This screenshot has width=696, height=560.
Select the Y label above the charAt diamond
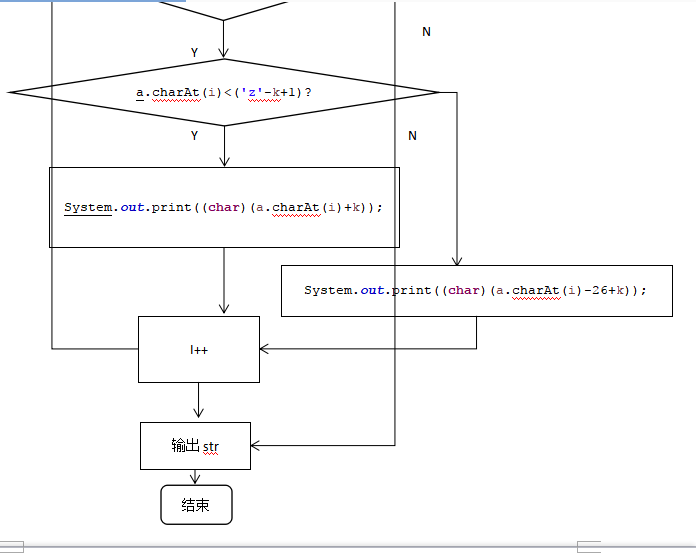pyautogui.click(x=194, y=53)
